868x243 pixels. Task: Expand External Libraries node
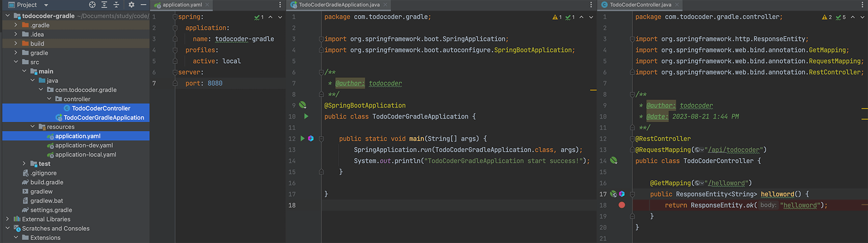[x=8, y=219]
